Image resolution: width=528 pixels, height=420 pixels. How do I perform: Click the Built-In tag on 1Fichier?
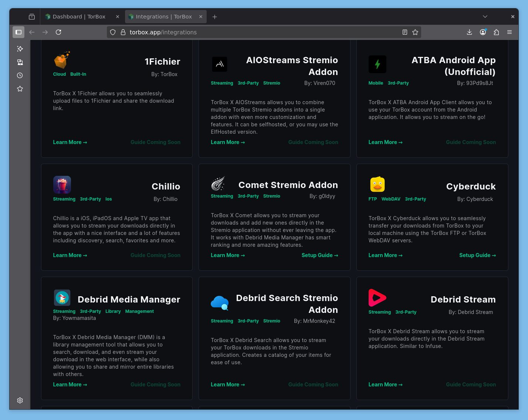pyautogui.click(x=78, y=74)
